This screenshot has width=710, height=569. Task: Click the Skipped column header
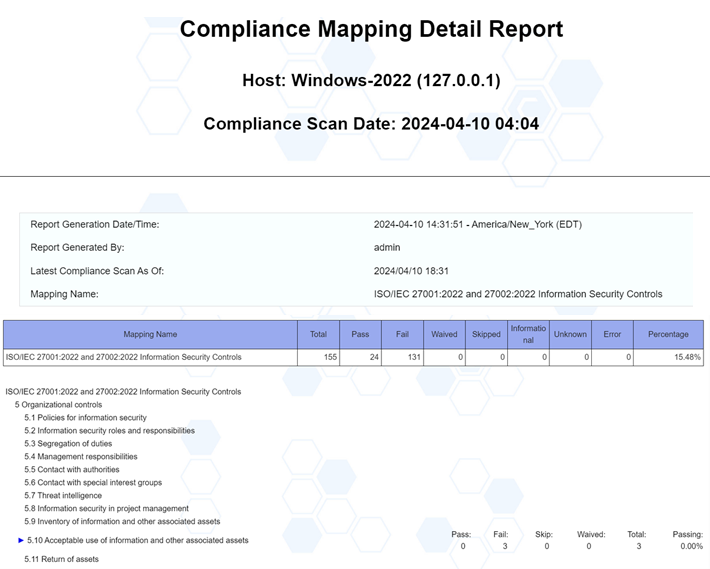(486, 335)
